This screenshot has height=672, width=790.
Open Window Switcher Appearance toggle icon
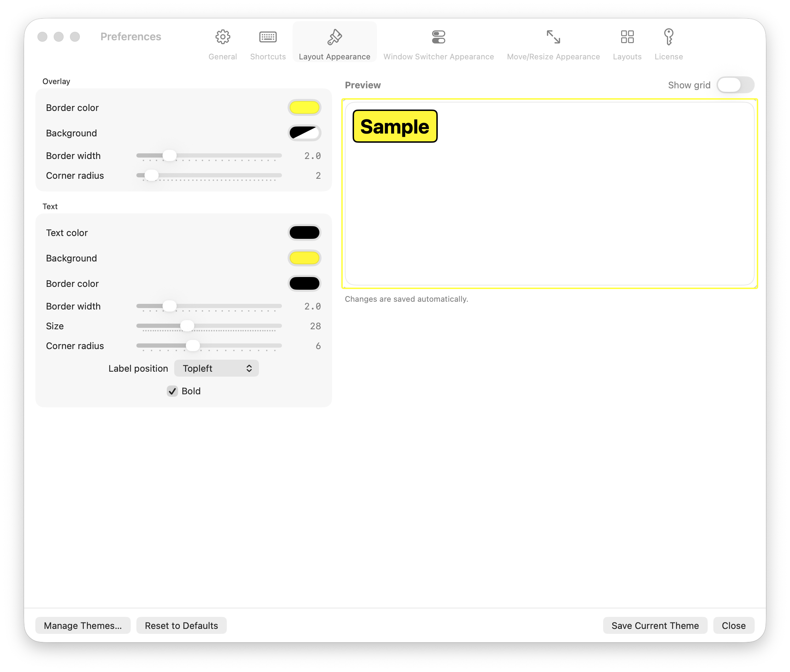(438, 37)
